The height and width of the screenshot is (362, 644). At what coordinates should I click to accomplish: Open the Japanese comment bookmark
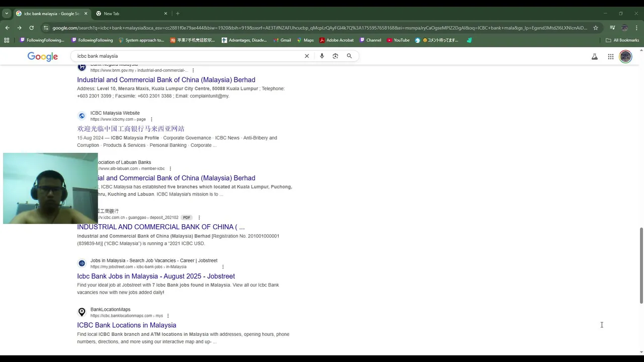437,40
